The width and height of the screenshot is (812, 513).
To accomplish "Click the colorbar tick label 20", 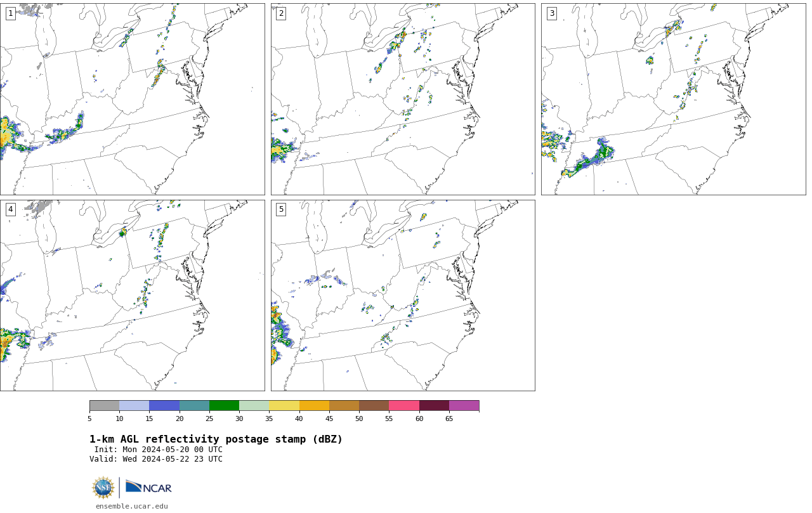I will 180,419.
